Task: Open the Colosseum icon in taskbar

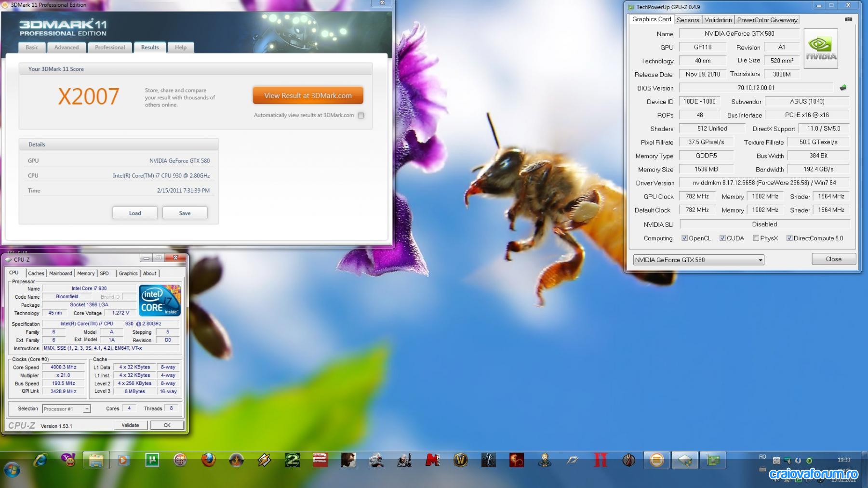Action: [180, 461]
